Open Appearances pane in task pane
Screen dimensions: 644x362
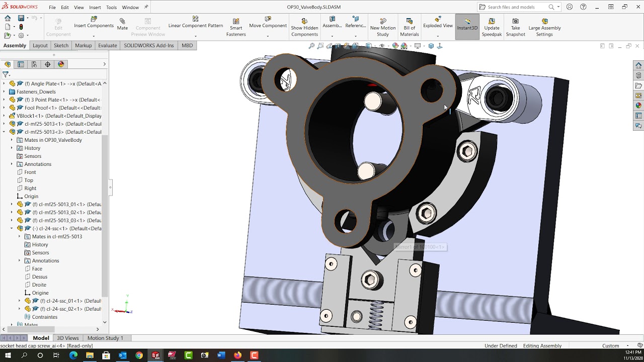[x=638, y=106]
